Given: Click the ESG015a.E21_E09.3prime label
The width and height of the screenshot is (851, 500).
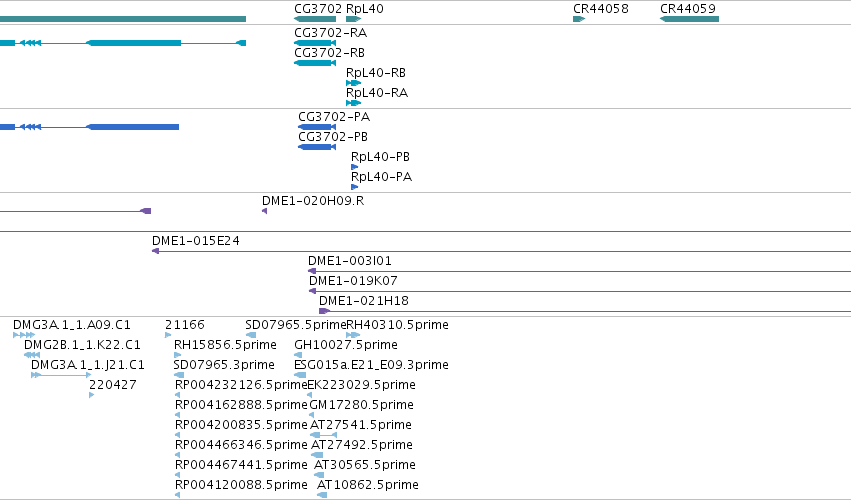Looking at the screenshot, I should pyautogui.click(x=371, y=365).
